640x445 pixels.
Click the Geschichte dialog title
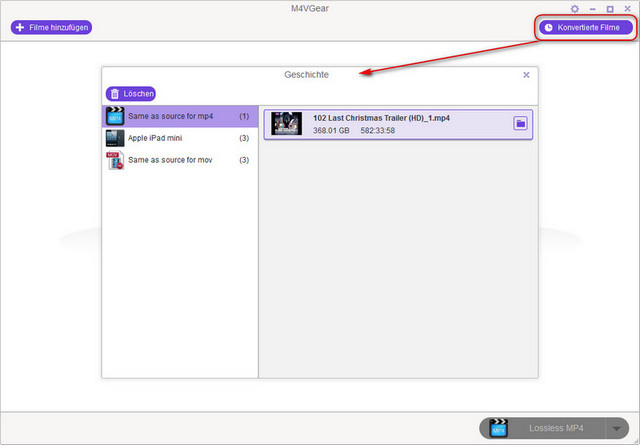click(307, 75)
